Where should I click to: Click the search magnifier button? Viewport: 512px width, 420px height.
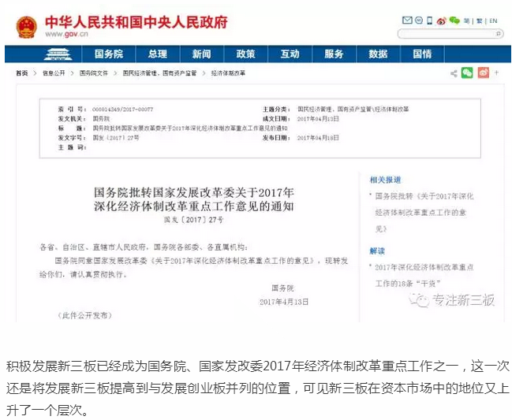point(499,34)
